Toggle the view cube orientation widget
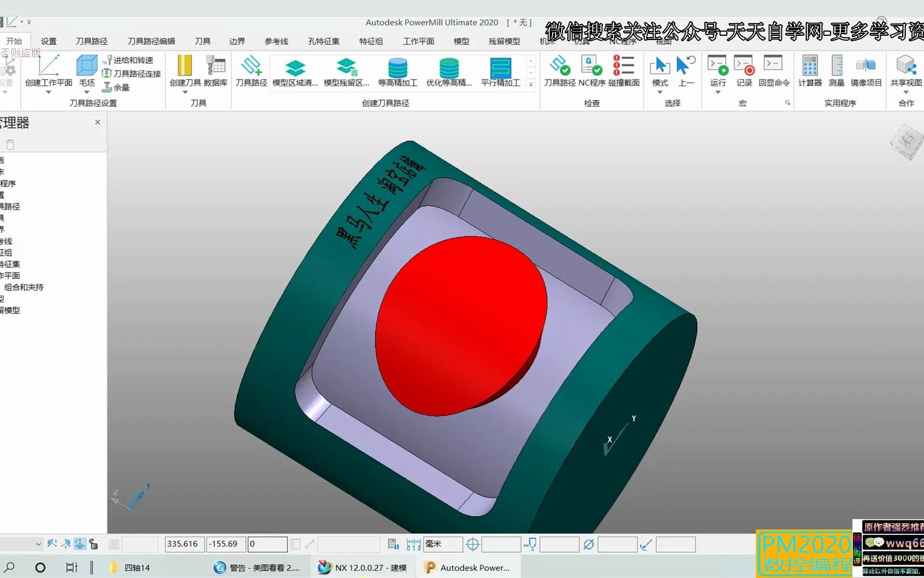Image resolution: width=924 pixels, height=578 pixels. click(907, 141)
